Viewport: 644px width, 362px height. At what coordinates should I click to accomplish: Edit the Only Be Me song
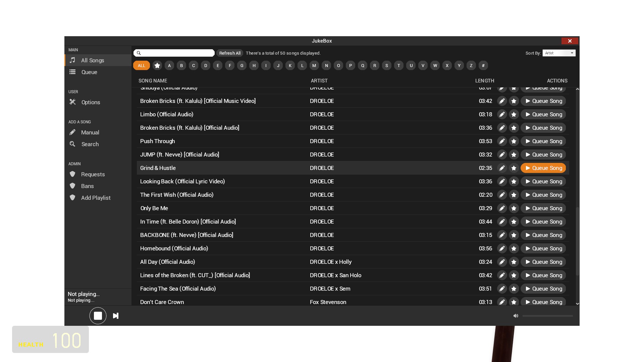point(502,208)
